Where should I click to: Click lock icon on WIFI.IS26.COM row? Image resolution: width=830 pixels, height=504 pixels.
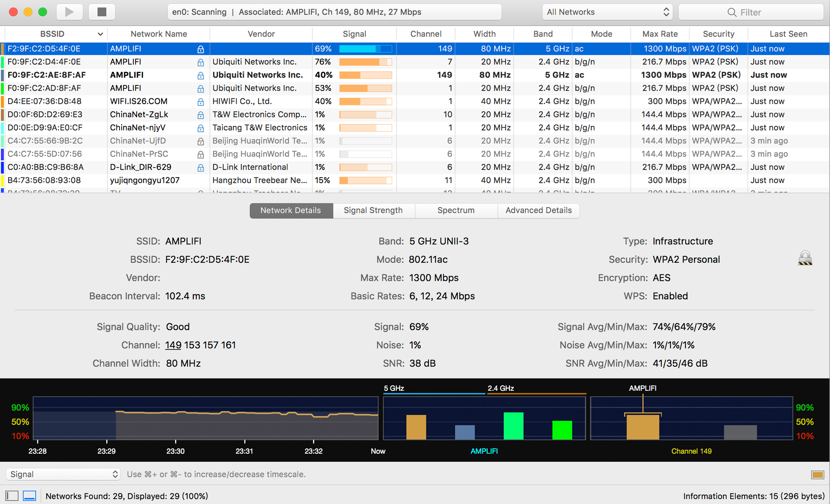[x=200, y=102]
